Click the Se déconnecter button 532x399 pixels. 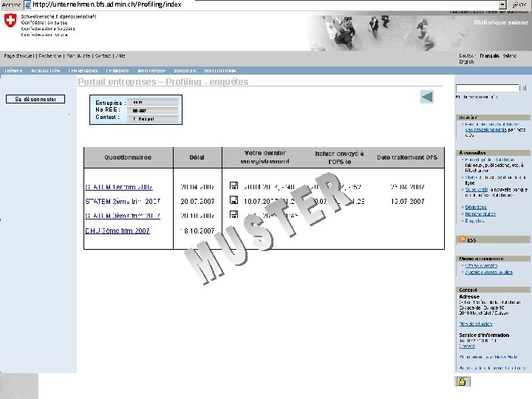point(35,99)
